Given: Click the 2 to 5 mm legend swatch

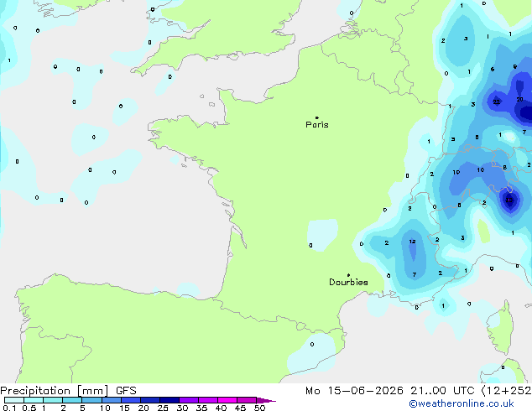Looking at the screenshot, I should click(72, 400).
